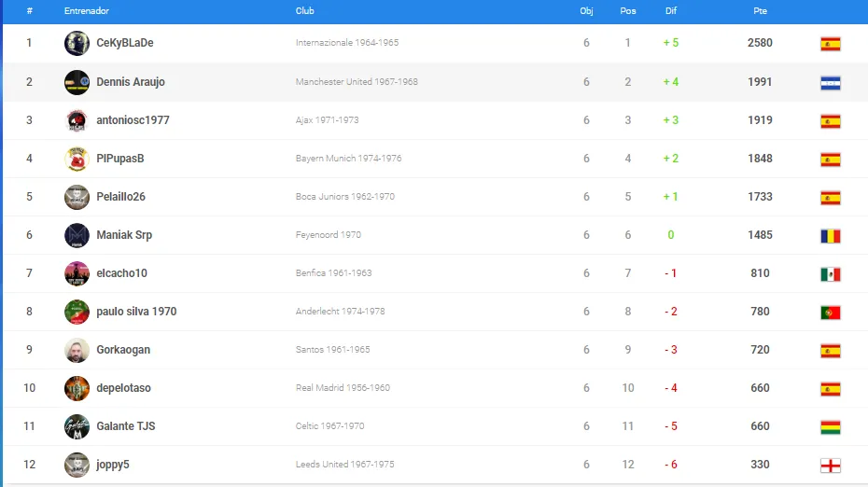868x487 pixels.
Task: Sort by the Obj column header
Action: (x=586, y=10)
